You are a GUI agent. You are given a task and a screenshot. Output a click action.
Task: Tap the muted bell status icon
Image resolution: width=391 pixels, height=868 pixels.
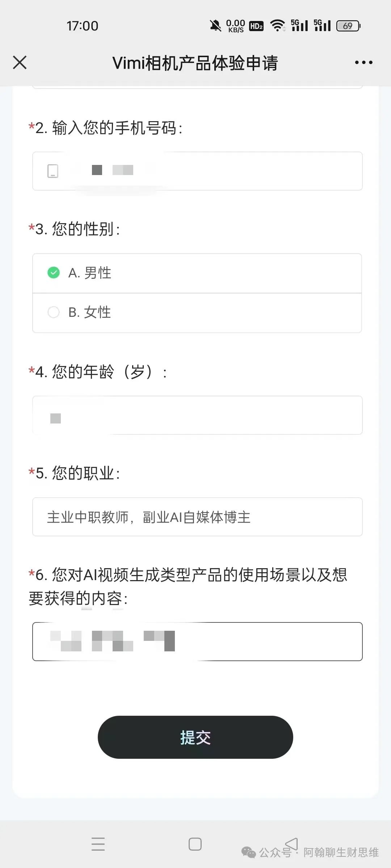click(x=215, y=26)
